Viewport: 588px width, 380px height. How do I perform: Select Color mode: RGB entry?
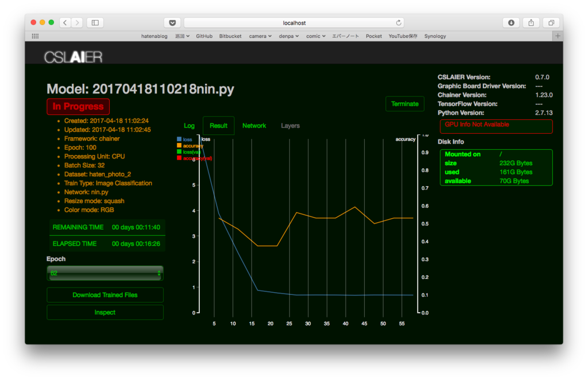[89, 210]
